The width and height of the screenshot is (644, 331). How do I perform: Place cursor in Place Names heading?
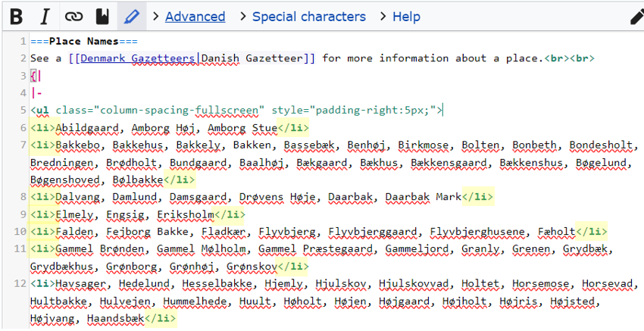tap(84, 41)
